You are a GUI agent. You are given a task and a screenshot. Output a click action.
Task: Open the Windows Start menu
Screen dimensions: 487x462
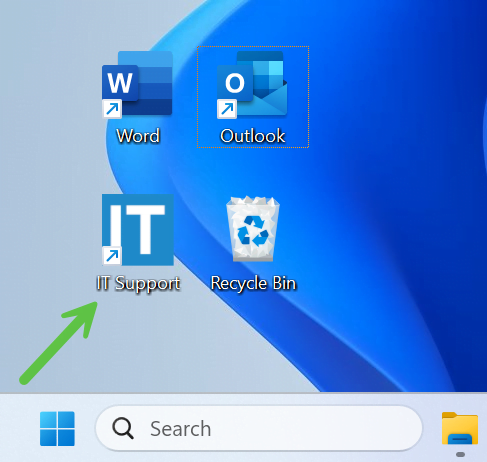click(x=57, y=429)
